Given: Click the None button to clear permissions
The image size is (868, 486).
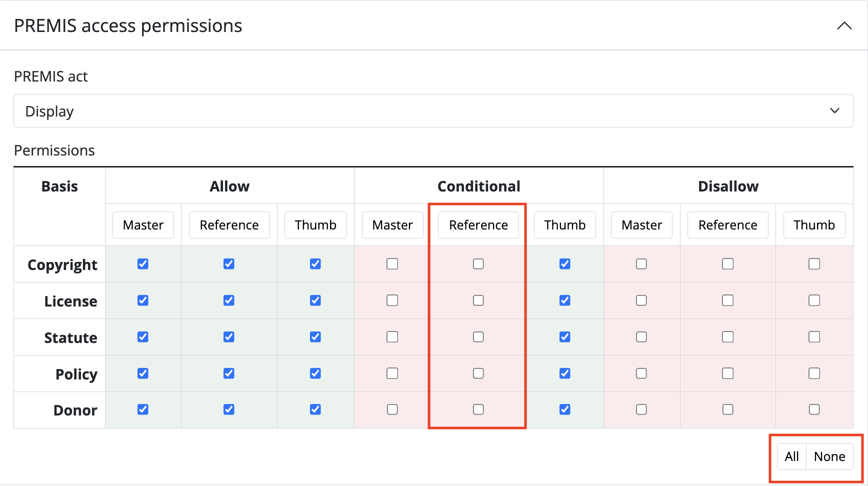Looking at the screenshot, I should [829, 456].
